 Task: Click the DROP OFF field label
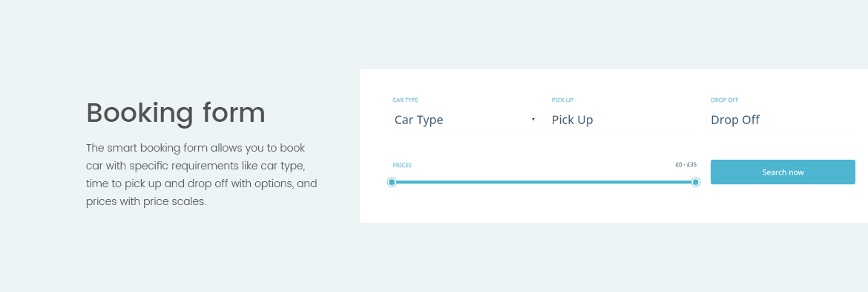click(725, 100)
